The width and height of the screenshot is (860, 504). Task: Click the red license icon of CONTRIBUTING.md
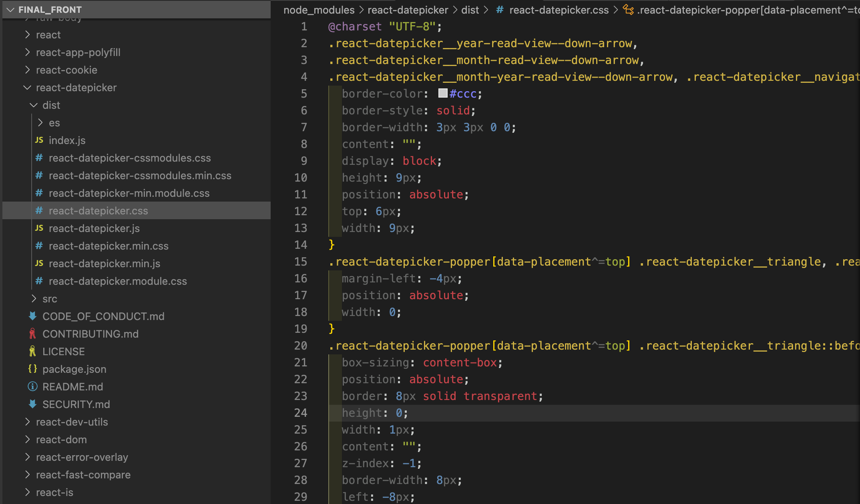pyautogui.click(x=33, y=334)
